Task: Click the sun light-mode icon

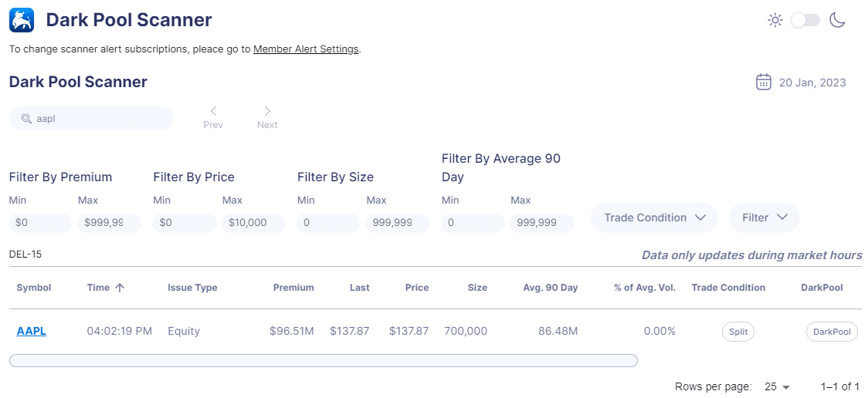Action: [x=775, y=21]
